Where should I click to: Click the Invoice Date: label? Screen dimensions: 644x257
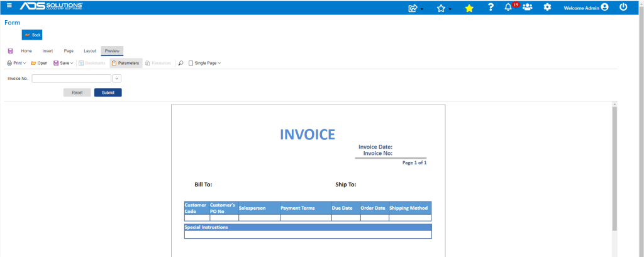(x=375, y=147)
